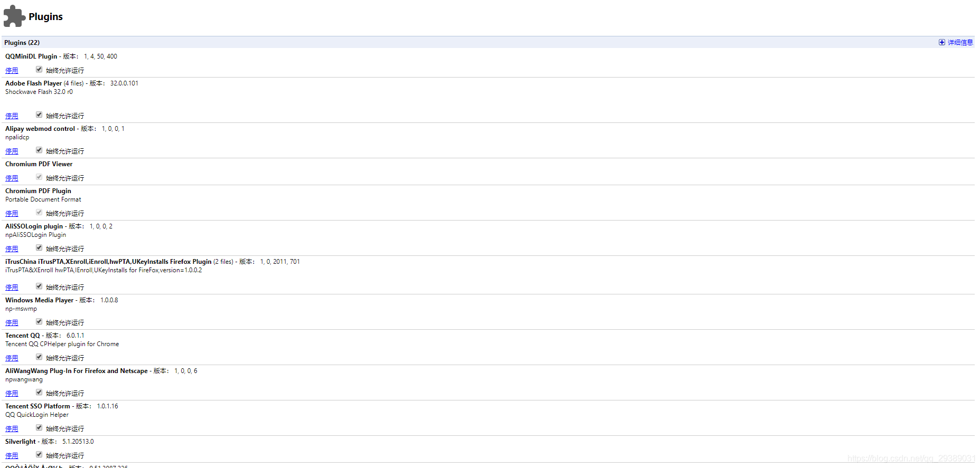Select the 'Alipay webmod control' name text
The height and width of the screenshot is (468, 980).
tap(40, 129)
